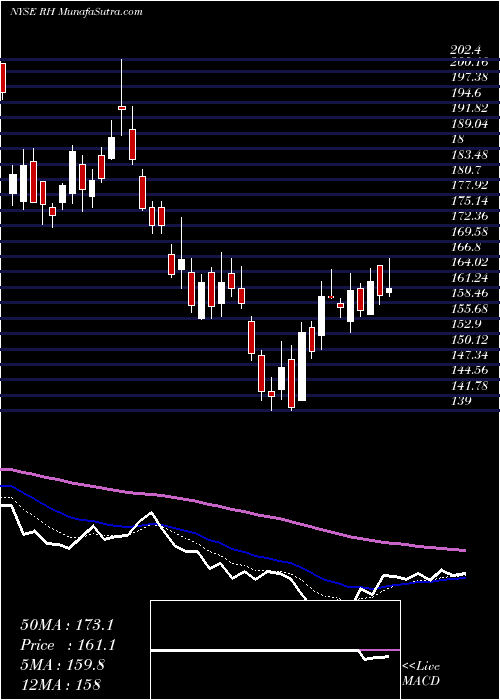Click the 202.4 price axis label
The image size is (500, 700).
(x=466, y=51)
